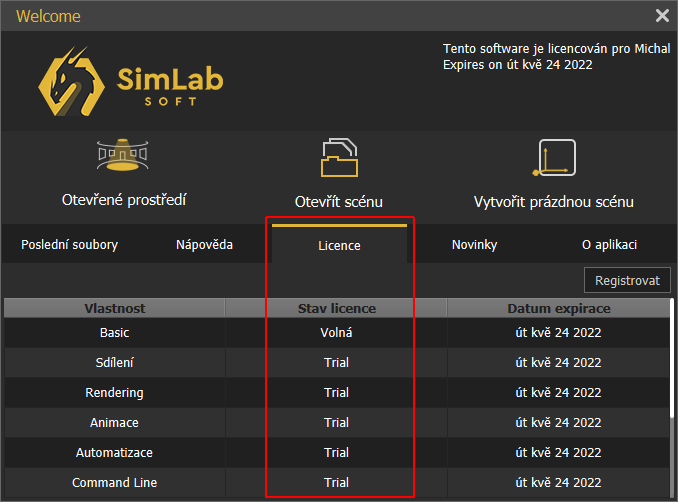678x502 pixels.
Task: Open the O aplikaci tab
Action: [609, 245]
